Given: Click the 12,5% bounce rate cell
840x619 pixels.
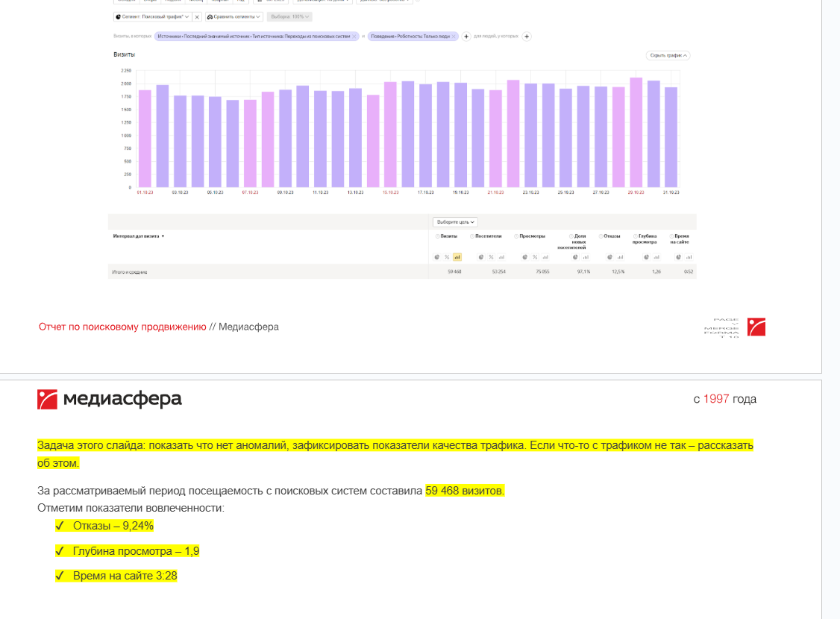Looking at the screenshot, I should coord(618,271).
